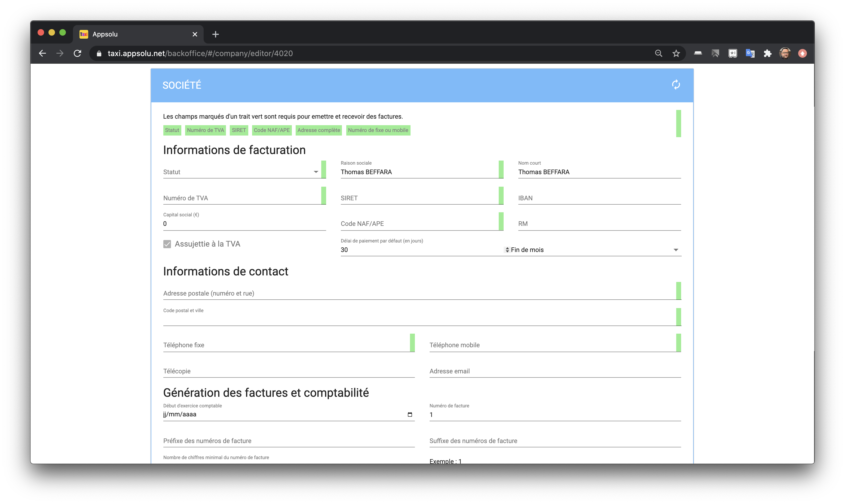This screenshot has height=504, width=845.
Task: Open the Statut dropdown
Action: click(241, 172)
